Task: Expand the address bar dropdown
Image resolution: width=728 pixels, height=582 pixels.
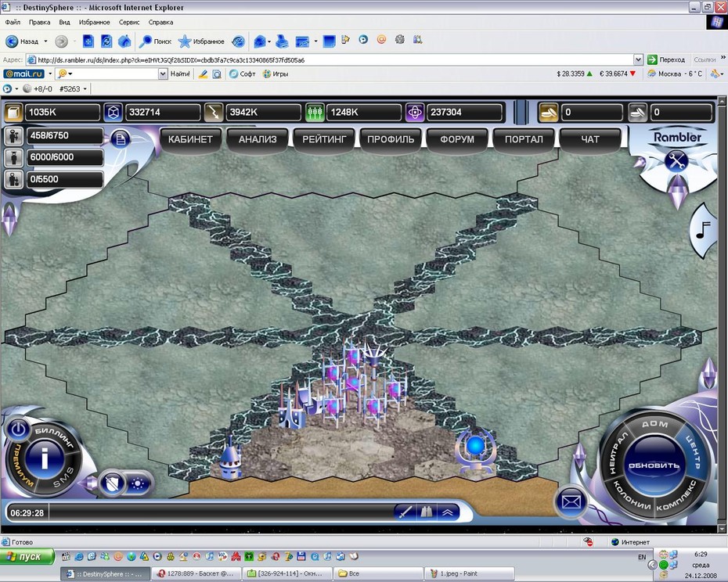Action: coord(639,60)
